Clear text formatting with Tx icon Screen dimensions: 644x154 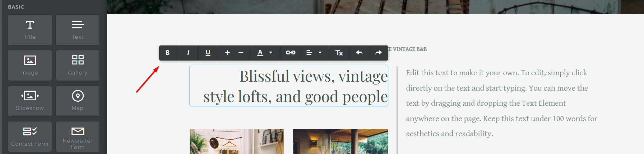tap(339, 53)
